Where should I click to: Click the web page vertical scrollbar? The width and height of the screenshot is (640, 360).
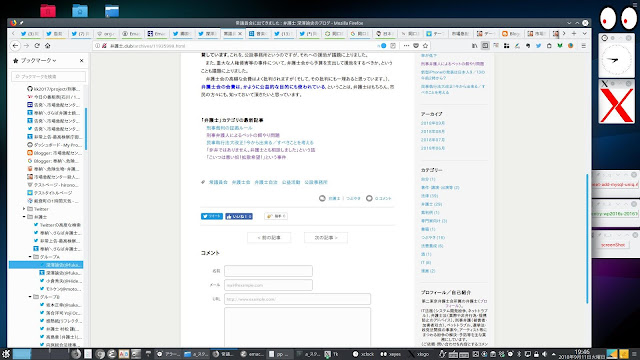coord(587,239)
